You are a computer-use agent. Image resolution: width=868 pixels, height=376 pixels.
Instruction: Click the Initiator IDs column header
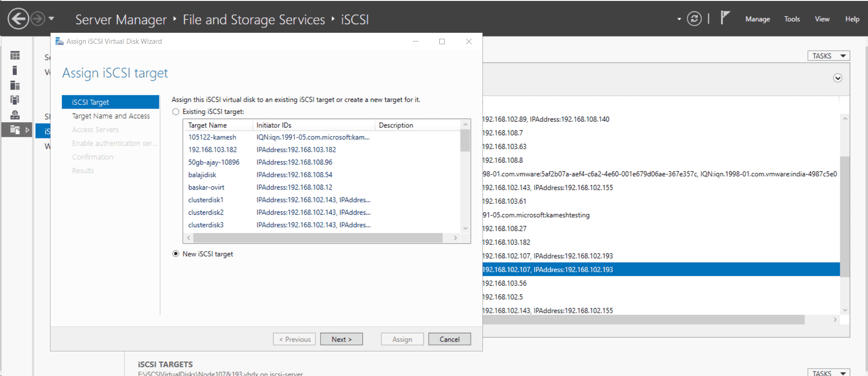314,125
